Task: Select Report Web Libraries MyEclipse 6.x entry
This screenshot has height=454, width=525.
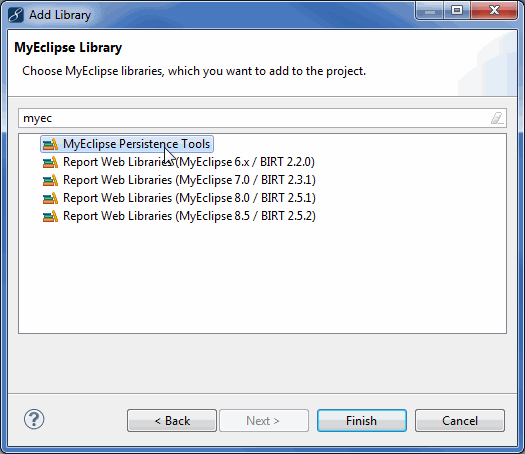Action: pyautogui.click(x=189, y=162)
